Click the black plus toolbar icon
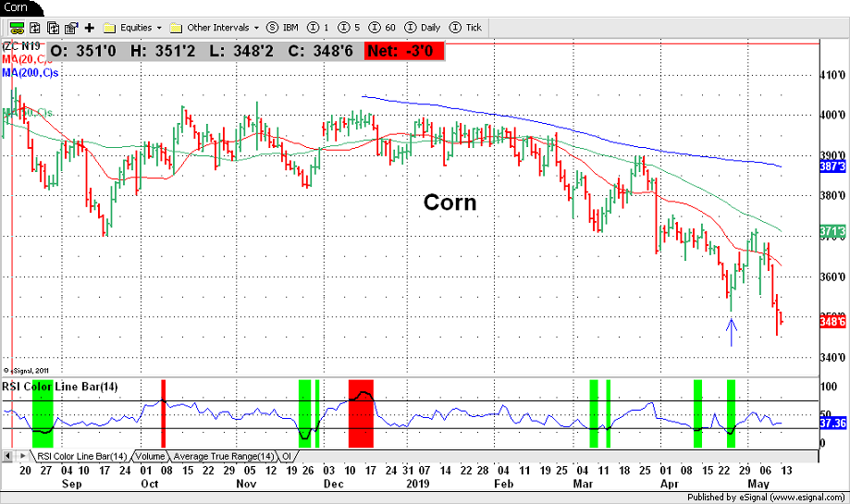The width and height of the screenshot is (850, 504). (90, 28)
